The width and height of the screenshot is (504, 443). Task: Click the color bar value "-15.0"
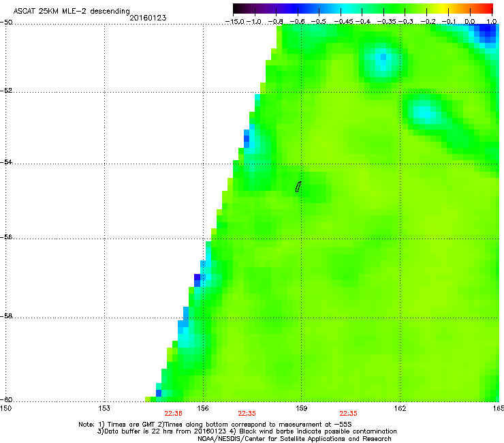coord(235,22)
